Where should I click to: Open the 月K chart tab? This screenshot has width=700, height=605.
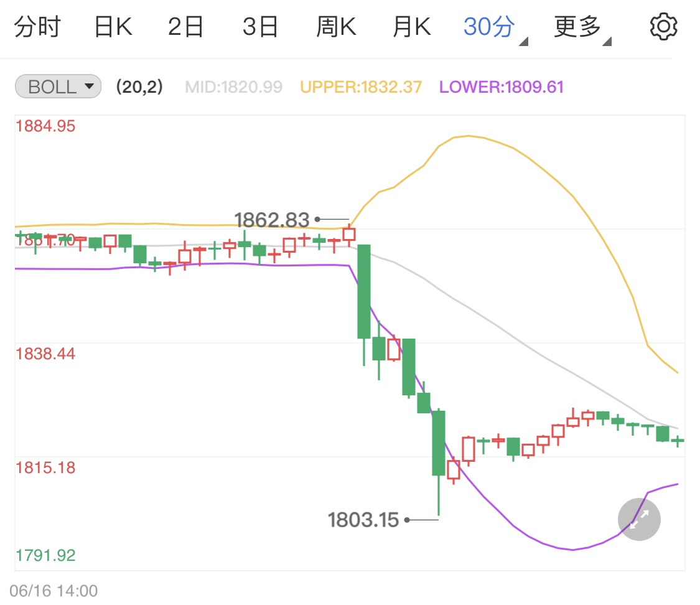[412, 27]
